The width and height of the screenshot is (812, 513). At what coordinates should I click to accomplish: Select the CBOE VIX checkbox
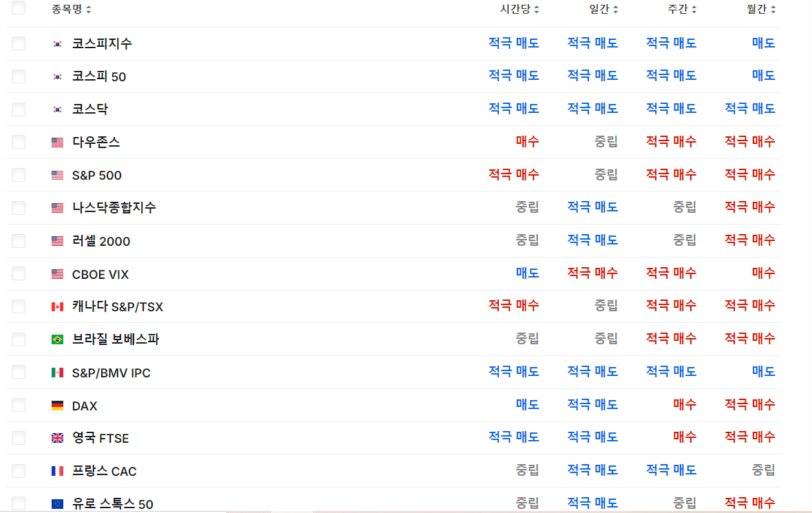point(19,273)
